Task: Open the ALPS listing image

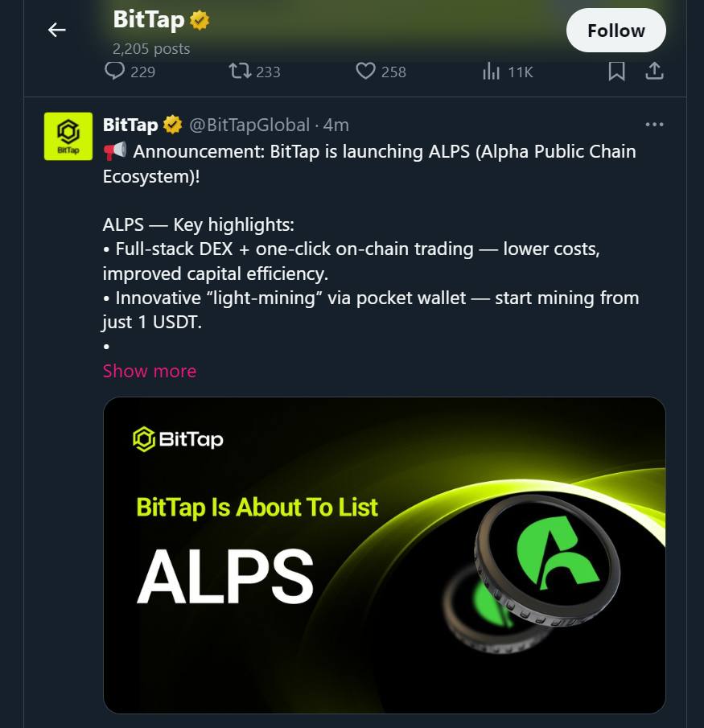Action: coord(384,555)
